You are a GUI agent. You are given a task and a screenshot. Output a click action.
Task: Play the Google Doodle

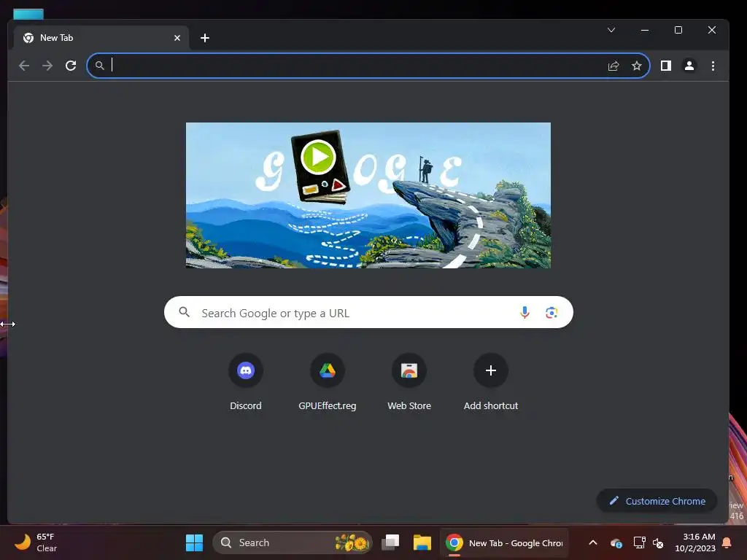[318, 157]
